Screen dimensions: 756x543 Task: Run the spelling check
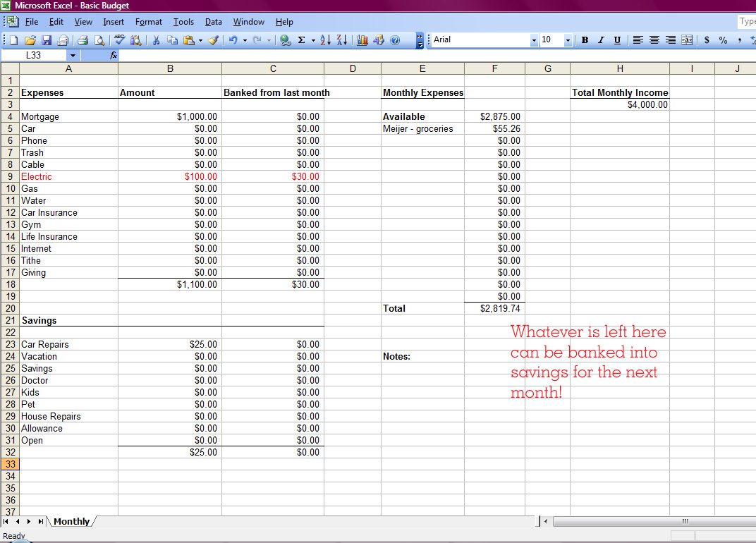pos(121,39)
